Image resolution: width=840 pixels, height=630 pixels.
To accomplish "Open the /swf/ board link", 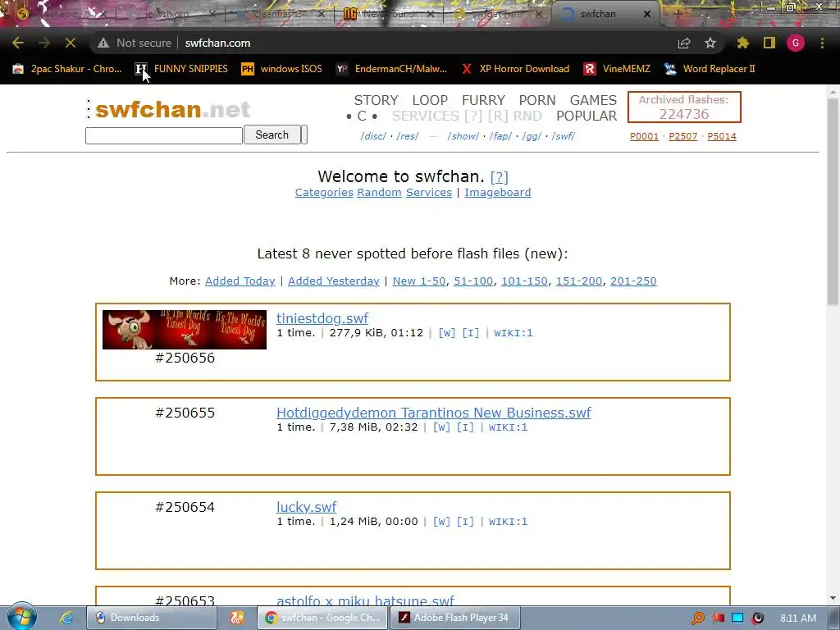I will 563,136.
